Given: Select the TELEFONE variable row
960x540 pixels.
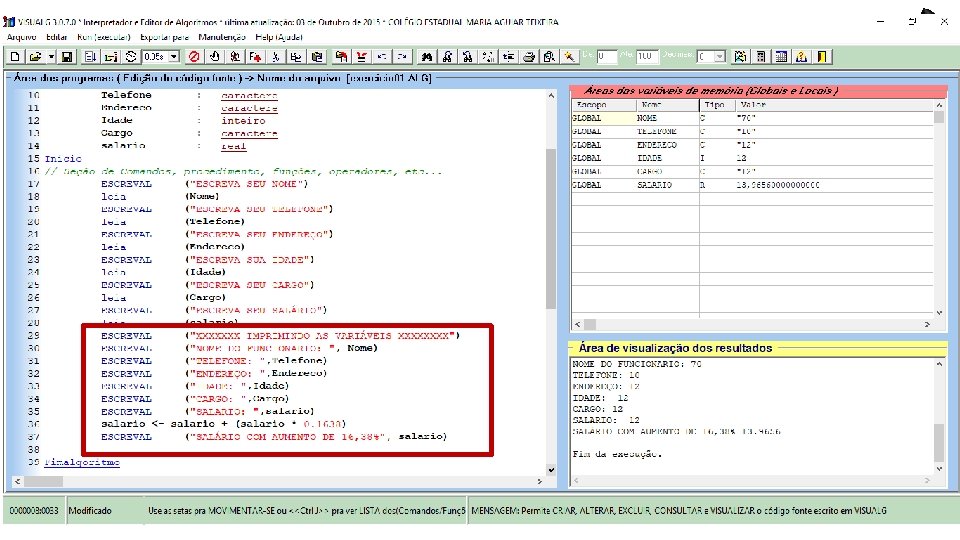Looking at the screenshot, I should pos(752,132).
